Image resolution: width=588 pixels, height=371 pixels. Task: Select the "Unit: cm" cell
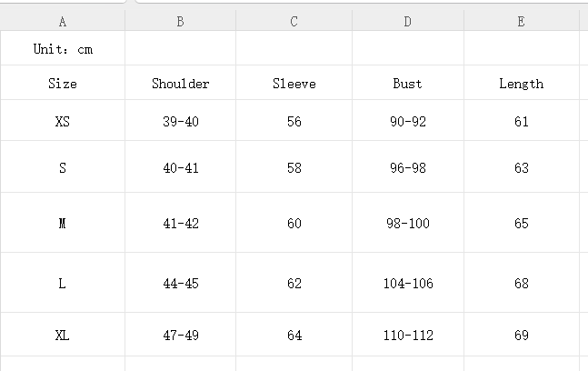pos(63,50)
